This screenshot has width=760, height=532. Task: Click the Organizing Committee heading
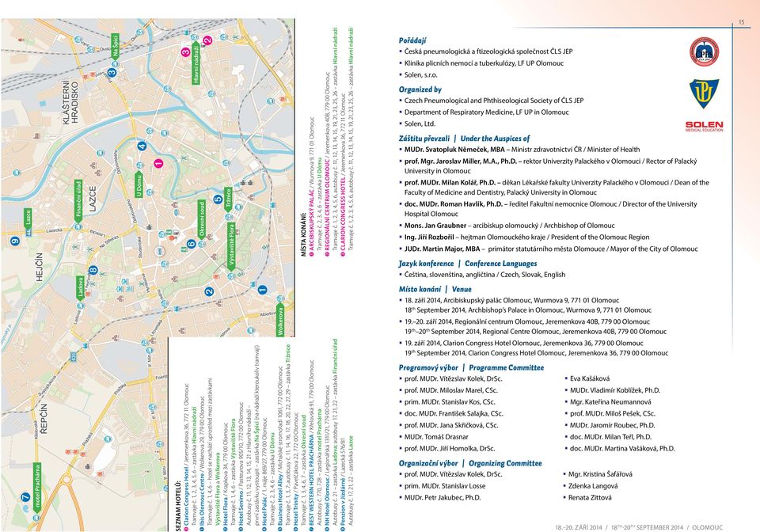pyautogui.click(x=505, y=462)
